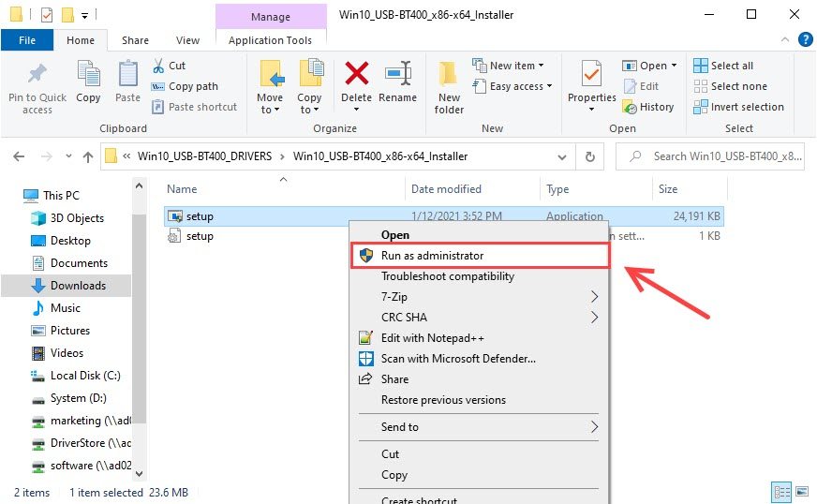Image resolution: width=817 pixels, height=504 pixels.
Task: Select Troubleshoot compatibility menu entry
Action: (447, 276)
